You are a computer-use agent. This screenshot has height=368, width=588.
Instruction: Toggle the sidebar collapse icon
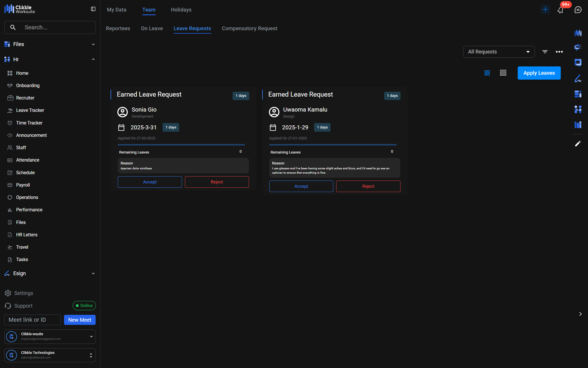pos(93,9)
